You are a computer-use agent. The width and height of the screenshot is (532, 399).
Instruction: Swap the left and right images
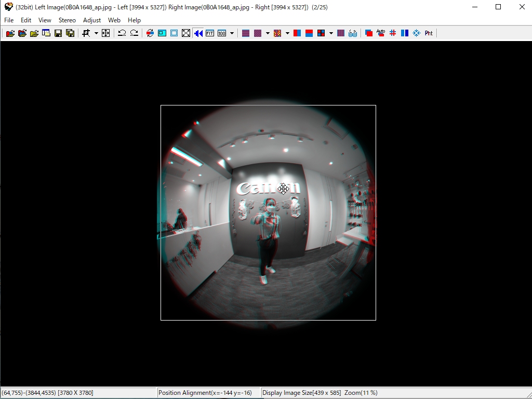tap(150, 33)
